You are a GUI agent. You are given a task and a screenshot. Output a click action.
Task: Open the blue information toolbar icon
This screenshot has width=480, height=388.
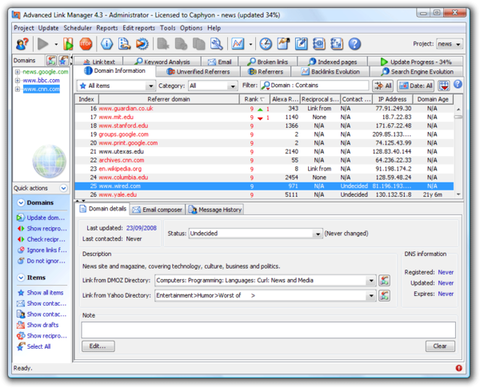[107, 44]
